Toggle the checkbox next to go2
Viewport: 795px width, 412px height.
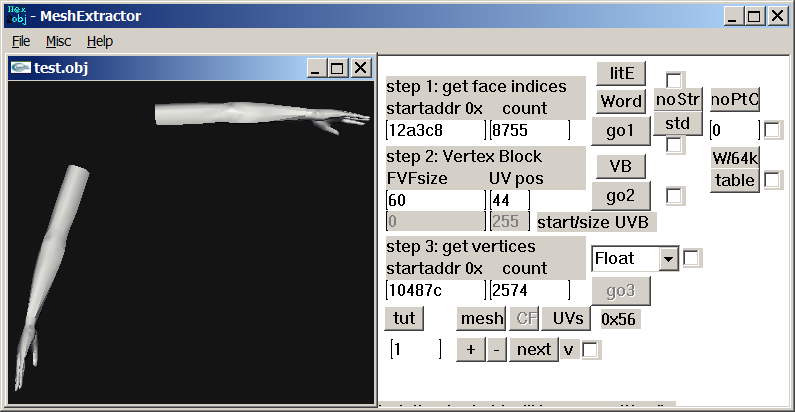click(x=674, y=196)
